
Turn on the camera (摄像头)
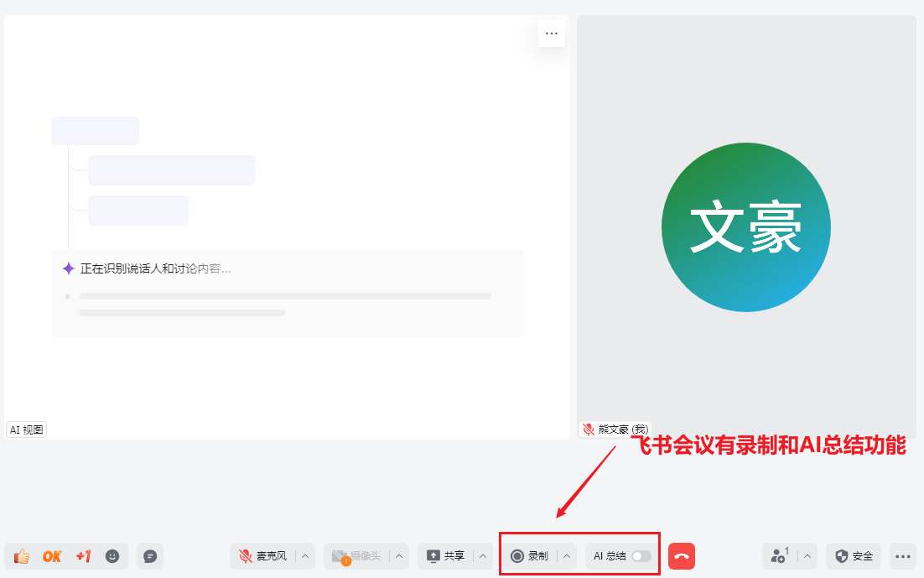tap(356, 556)
